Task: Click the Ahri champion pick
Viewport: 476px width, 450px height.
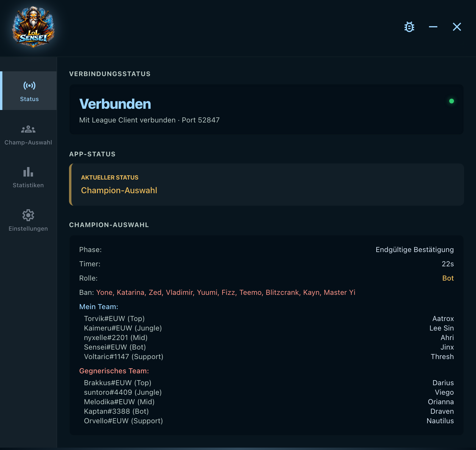Action: point(447,338)
